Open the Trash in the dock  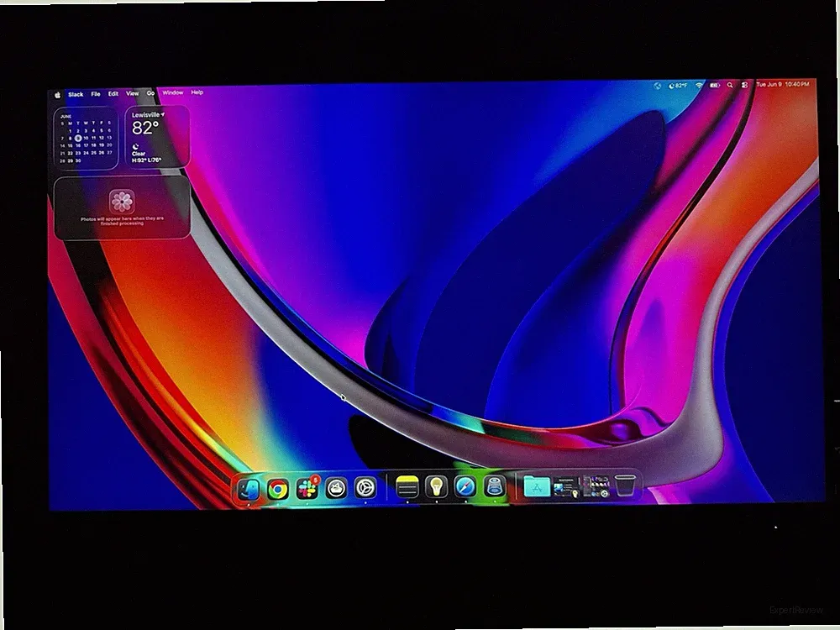pyautogui.click(x=625, y=486)
